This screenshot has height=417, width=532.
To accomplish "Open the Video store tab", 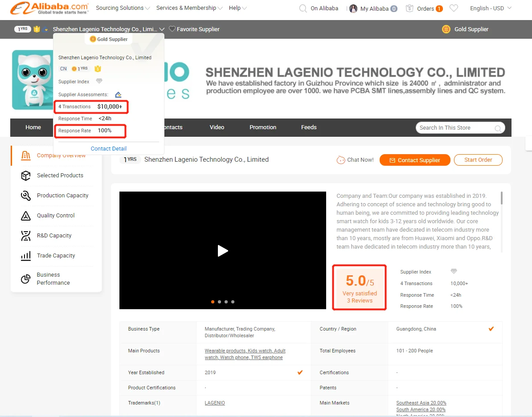I will click(217, 127).
